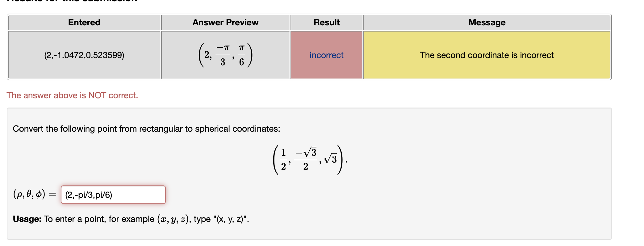The height and width of the screenshot is (246, 644).
Task: Click the yellow 'second coordinate is incorrect' message
Action: click(487, 55)
